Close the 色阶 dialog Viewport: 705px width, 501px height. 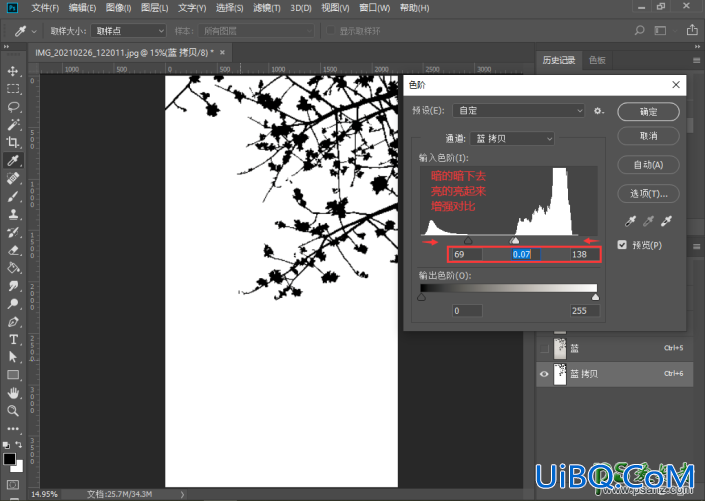click(x=676, y=85)
